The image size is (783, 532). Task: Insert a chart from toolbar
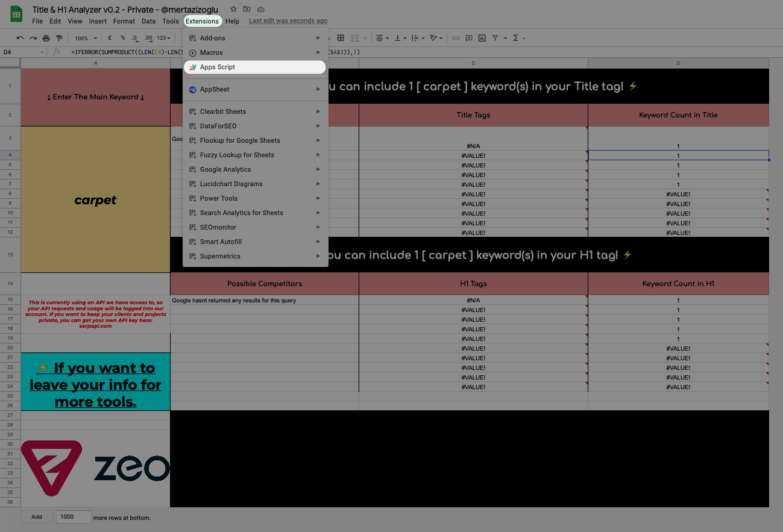(x=482, y=38)
